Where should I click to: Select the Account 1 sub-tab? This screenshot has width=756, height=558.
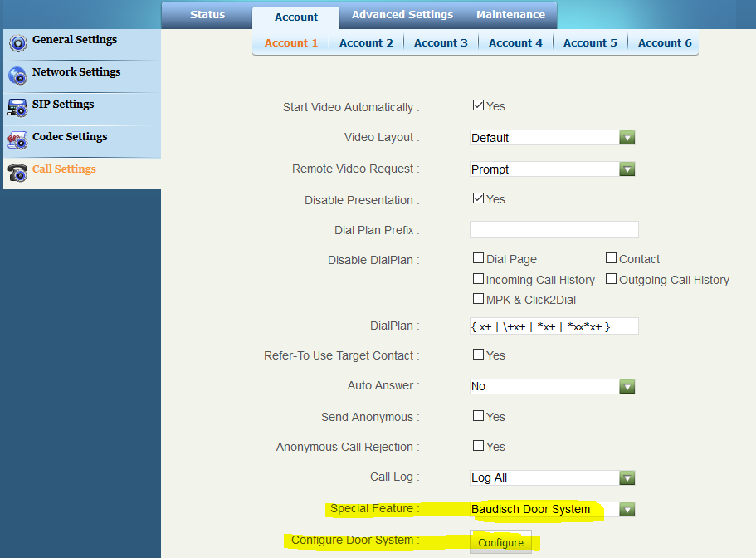290,43
